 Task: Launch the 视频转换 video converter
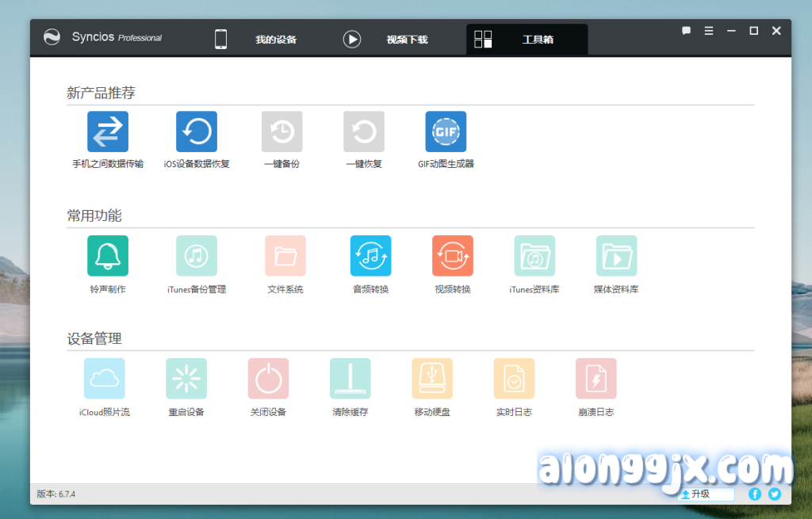point(452,256)
